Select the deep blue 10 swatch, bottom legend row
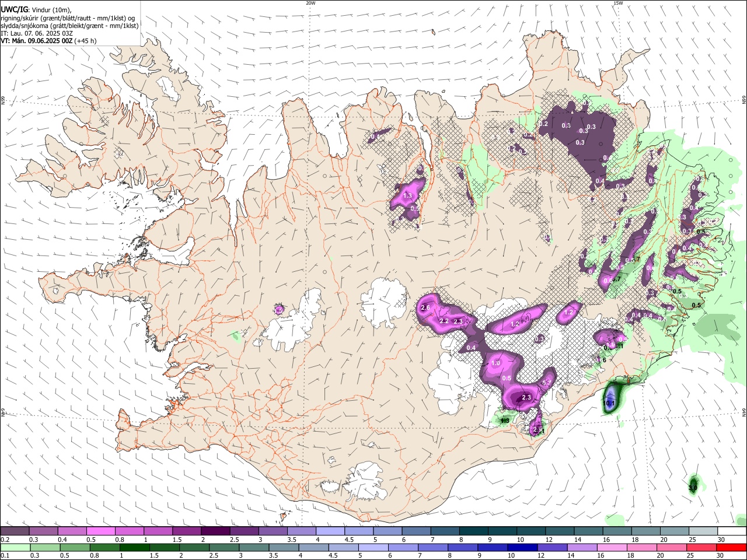Image resolution: width=747 pixels, height=560 pixels. pos(522,547)
